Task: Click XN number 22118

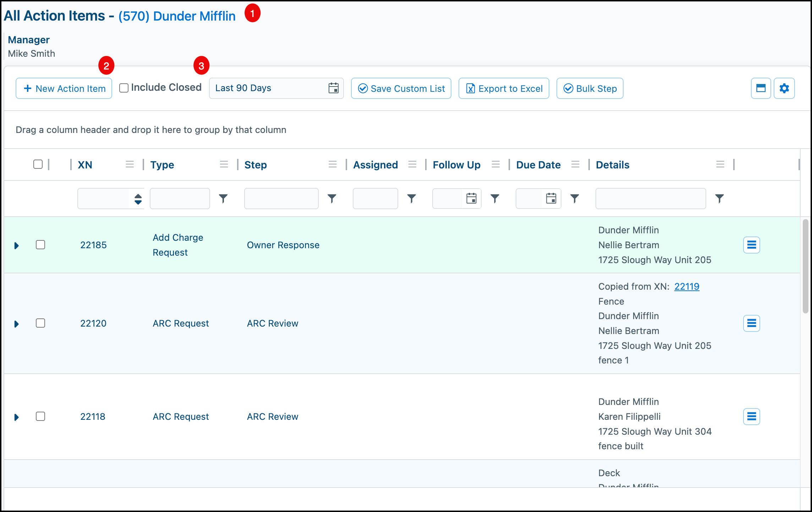Action: click(x=93, y=417)
